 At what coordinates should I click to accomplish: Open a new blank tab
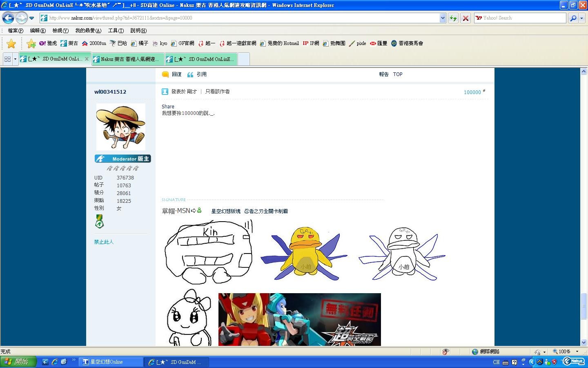click(243, 59)
